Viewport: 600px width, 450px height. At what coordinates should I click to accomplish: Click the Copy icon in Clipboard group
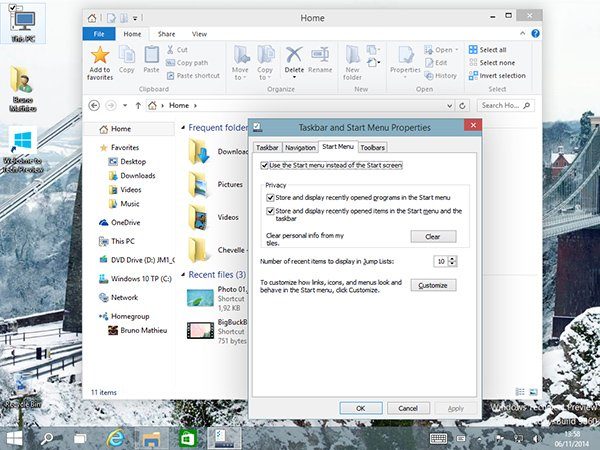tap(127, 55)
